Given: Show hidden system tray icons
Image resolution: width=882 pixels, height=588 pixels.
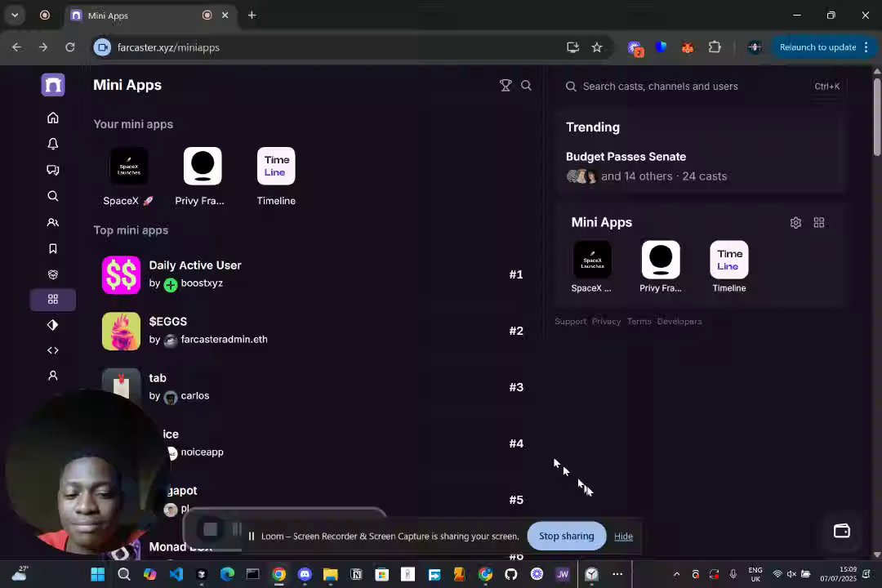Looking at the screenshot, I should (676, 574).
